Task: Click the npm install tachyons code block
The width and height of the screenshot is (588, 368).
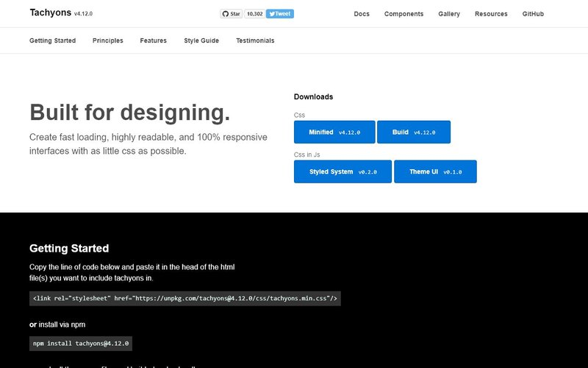Action: [81, 343]
